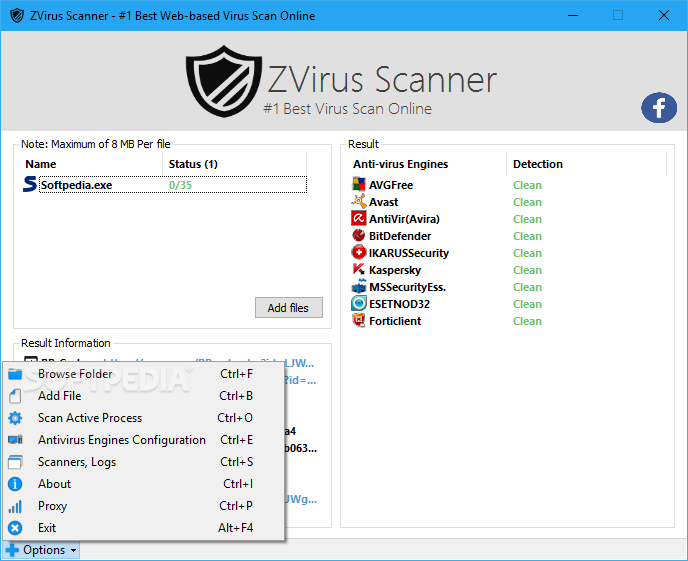Click the ZVirus Scanner shield logo
This screenshot has width=688, height=561.
[223, 81]
